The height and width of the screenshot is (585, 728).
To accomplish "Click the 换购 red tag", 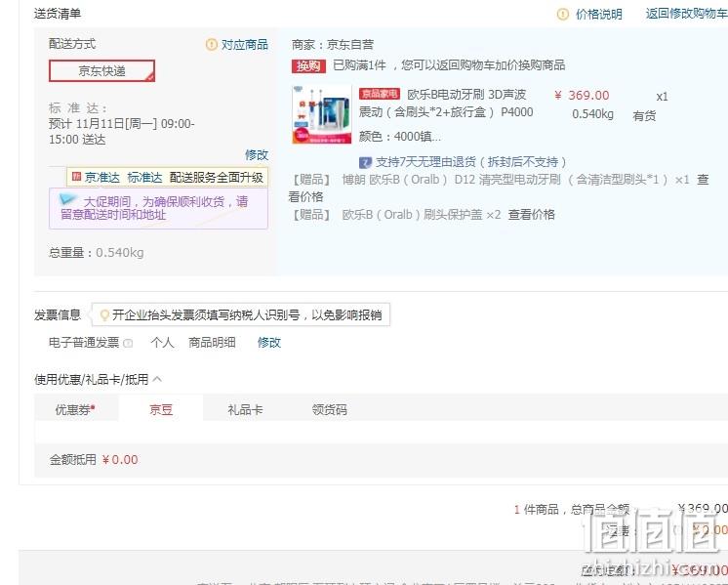I will coord(308,66).
